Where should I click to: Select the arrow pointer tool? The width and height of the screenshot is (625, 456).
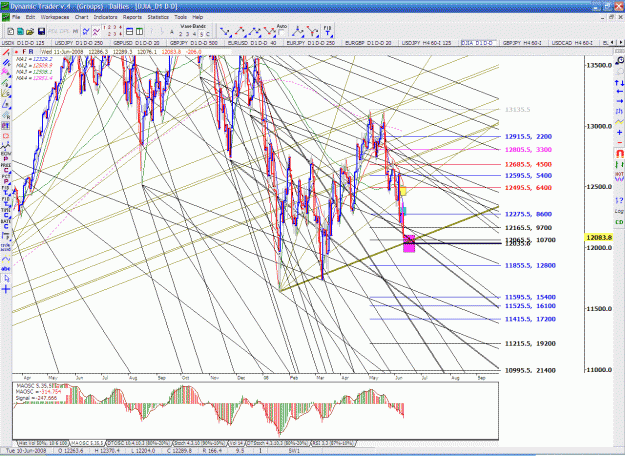coord(6,279)
